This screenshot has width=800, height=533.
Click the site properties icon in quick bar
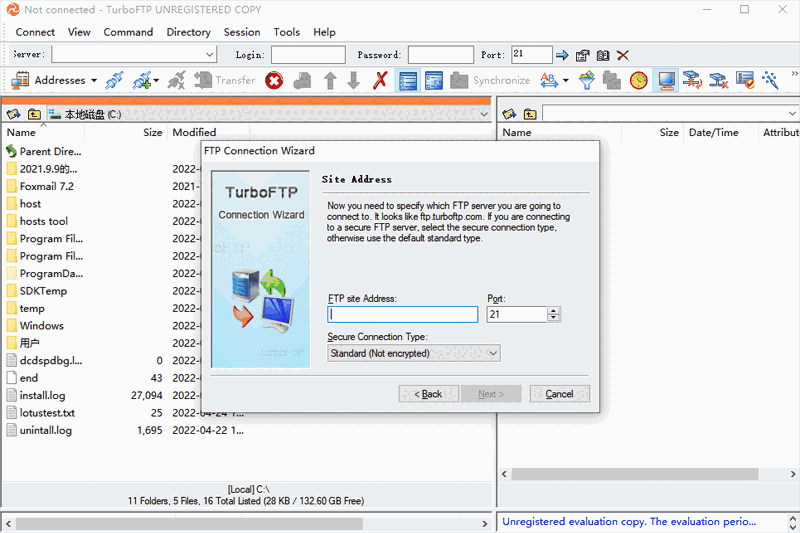[x=583, y=55]
